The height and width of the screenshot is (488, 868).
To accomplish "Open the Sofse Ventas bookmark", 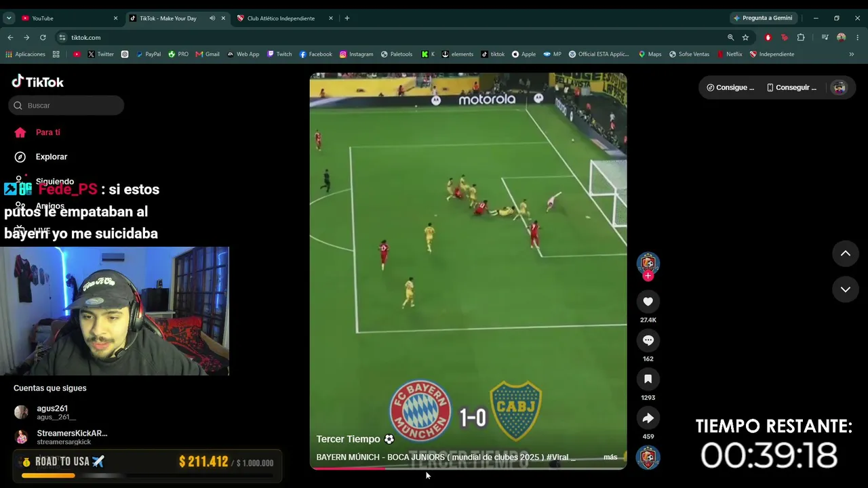I will pos(689,54).
